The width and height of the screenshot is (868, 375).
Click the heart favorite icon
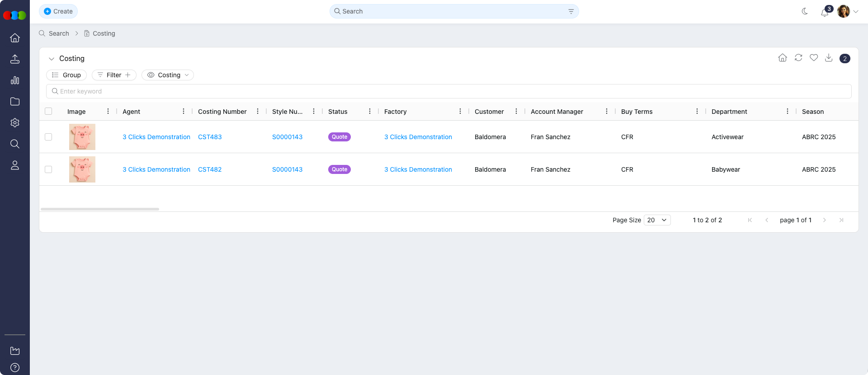(x=814, y=58)
